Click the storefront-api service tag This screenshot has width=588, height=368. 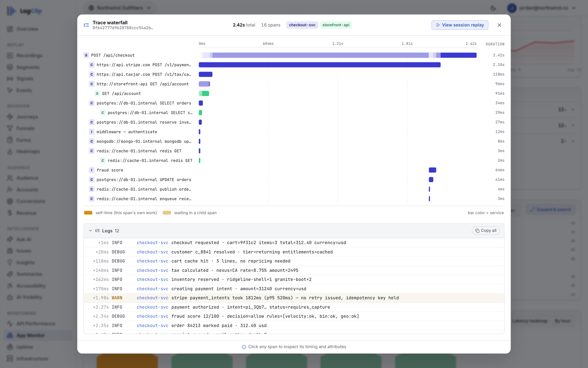click(336, 25)
